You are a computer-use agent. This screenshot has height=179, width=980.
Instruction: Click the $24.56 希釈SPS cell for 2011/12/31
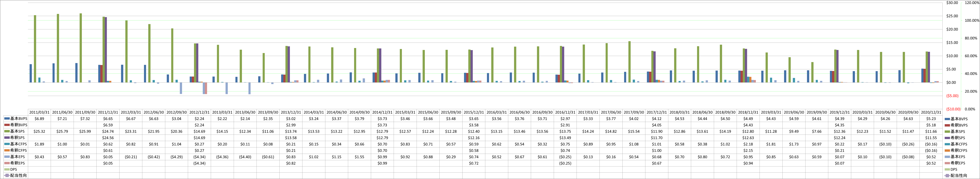tap(108, 138)
